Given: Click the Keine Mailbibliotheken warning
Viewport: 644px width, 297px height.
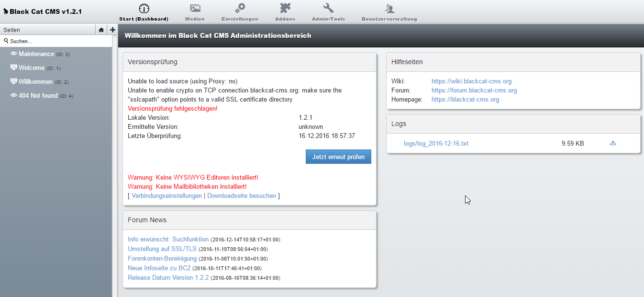Looking at the screenshot, I should point(187,186).
